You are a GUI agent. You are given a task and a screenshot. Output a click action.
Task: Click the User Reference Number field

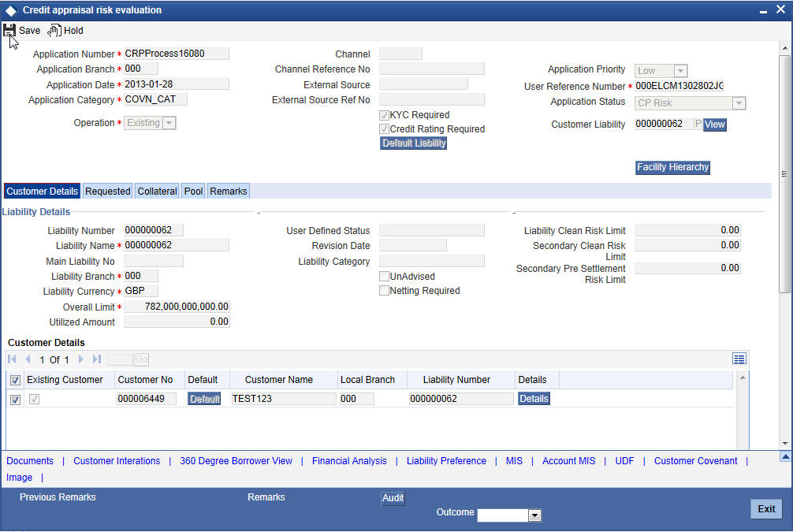pyautogui.click(x=679, y=86)
